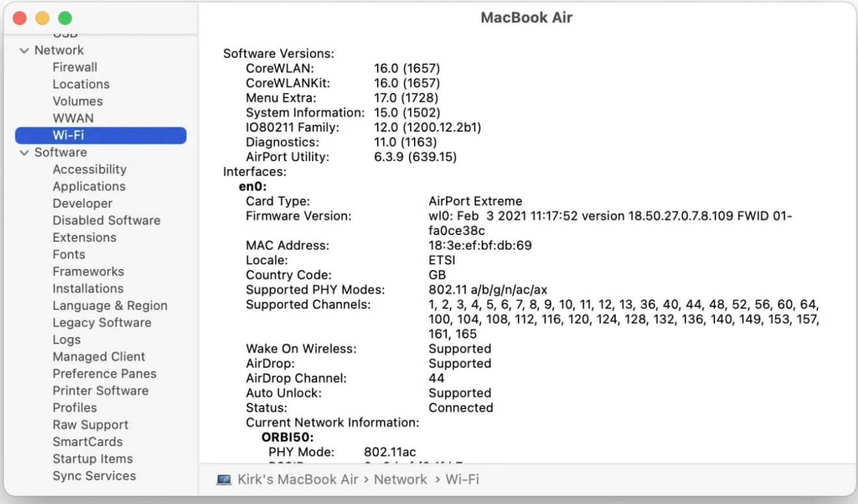This screenshot has width=858, height=504.
Task: Select the AirPort Utility version "6.3.9 (639.15)"
Action: coord(415,157)
